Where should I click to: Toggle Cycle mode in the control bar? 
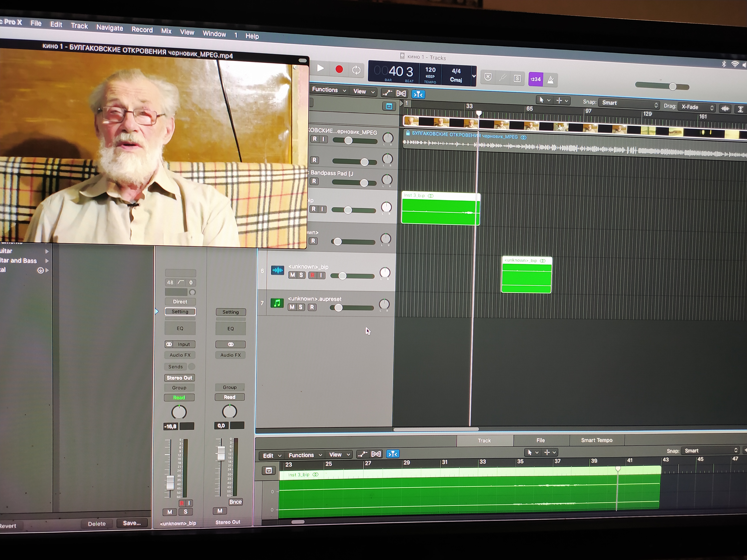point(356,70)
